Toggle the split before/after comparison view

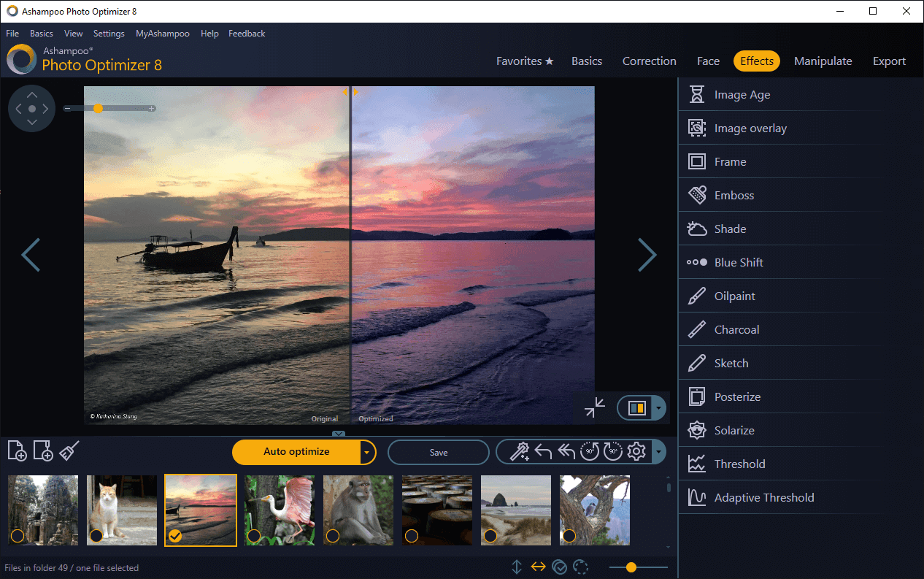(636, 407)
